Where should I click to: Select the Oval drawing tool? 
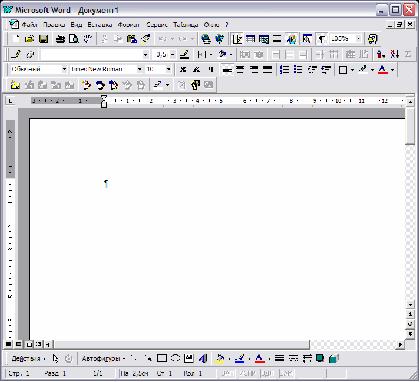tap(175, 358)
